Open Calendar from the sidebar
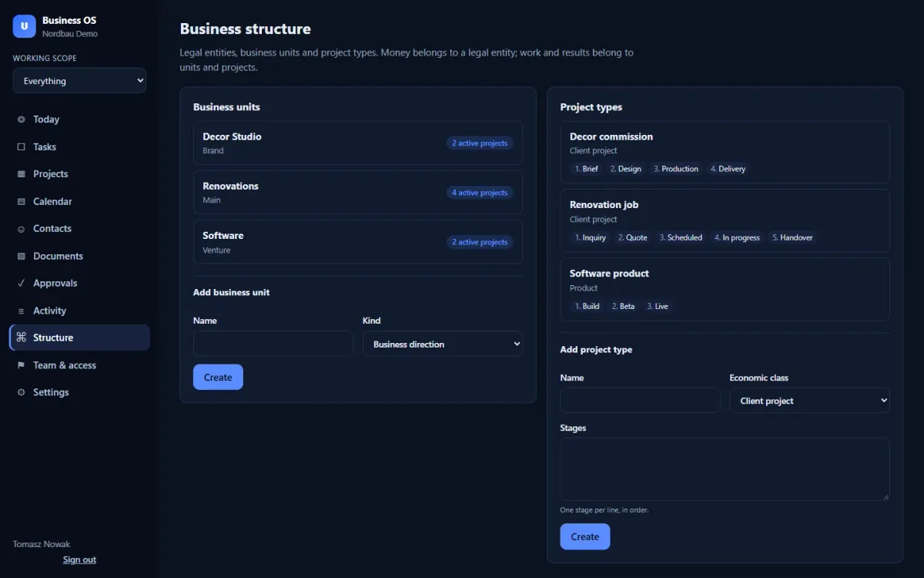The height and width of the screenshot is (578, 924). [x=79, y=201]
